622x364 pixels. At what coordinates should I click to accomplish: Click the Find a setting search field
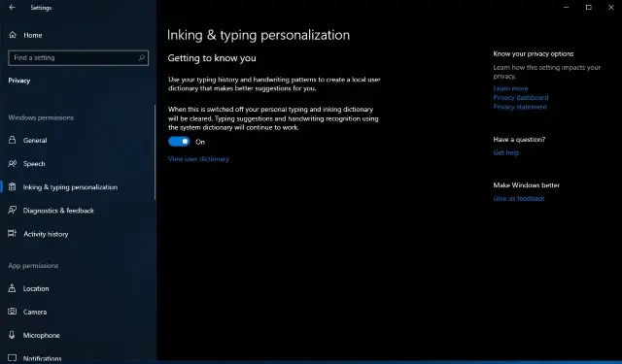coord(78,58)
